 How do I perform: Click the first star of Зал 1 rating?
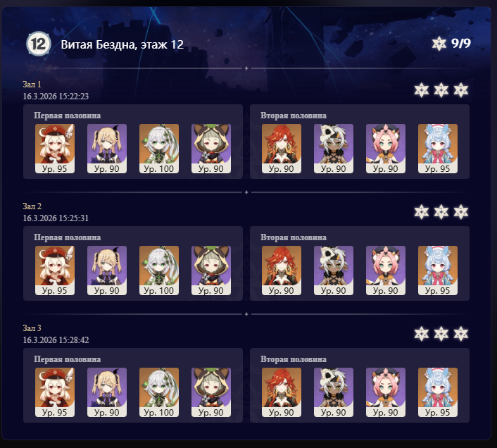point(422,90)
